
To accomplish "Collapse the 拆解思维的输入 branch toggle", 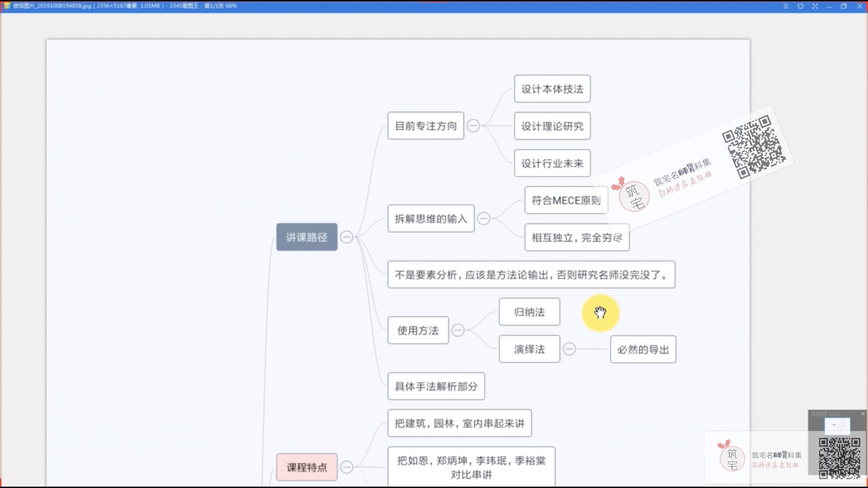I will coord(483,219).
